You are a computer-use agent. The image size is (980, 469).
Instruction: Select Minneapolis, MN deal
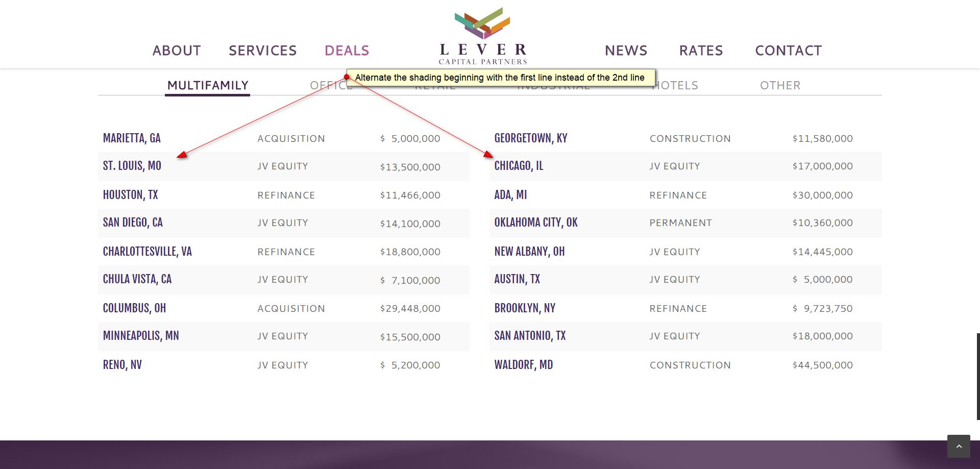tap(141, 336)
